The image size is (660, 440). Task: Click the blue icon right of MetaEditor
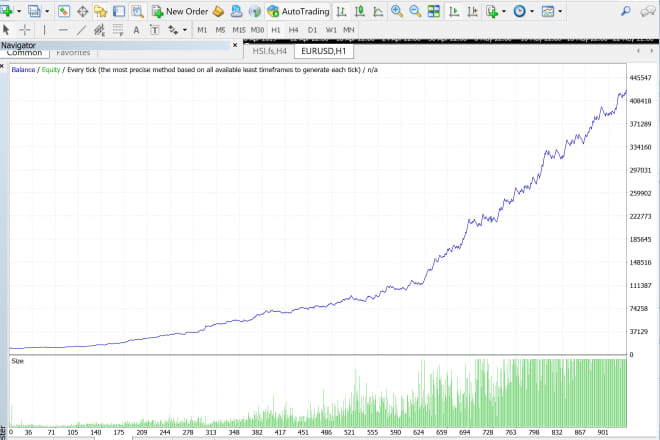(237, 11)
